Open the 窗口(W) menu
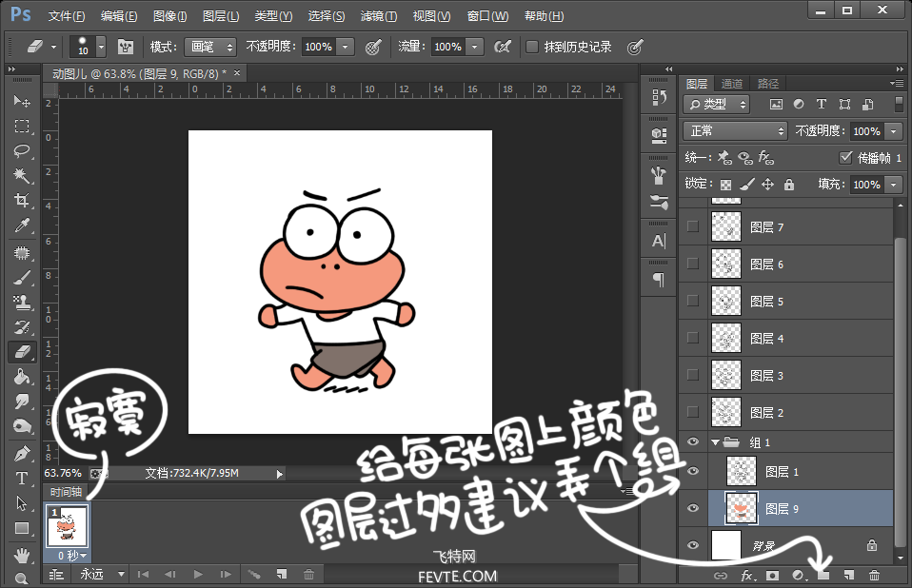 coord(487,16)
